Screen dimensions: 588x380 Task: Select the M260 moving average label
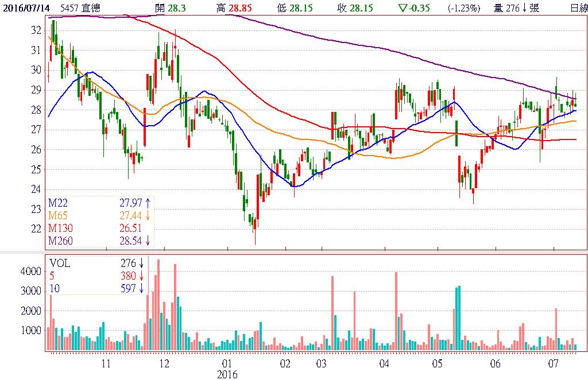[x=59, y=240]
